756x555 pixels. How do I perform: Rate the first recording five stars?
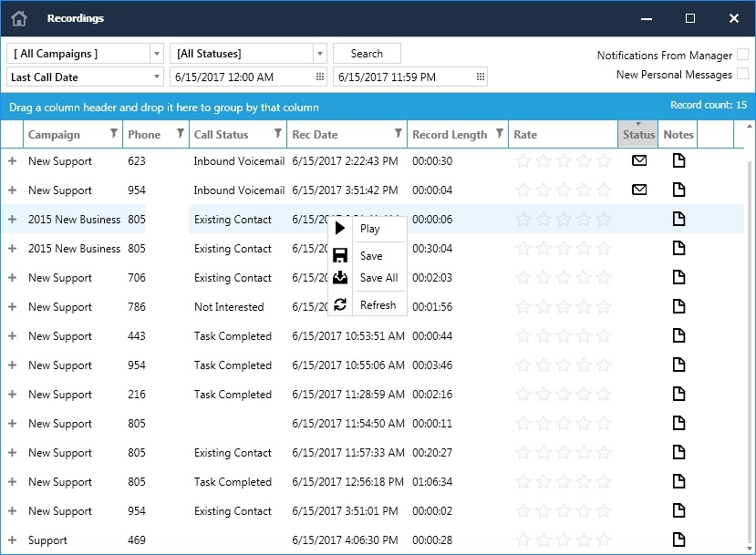tap(604, 161)
